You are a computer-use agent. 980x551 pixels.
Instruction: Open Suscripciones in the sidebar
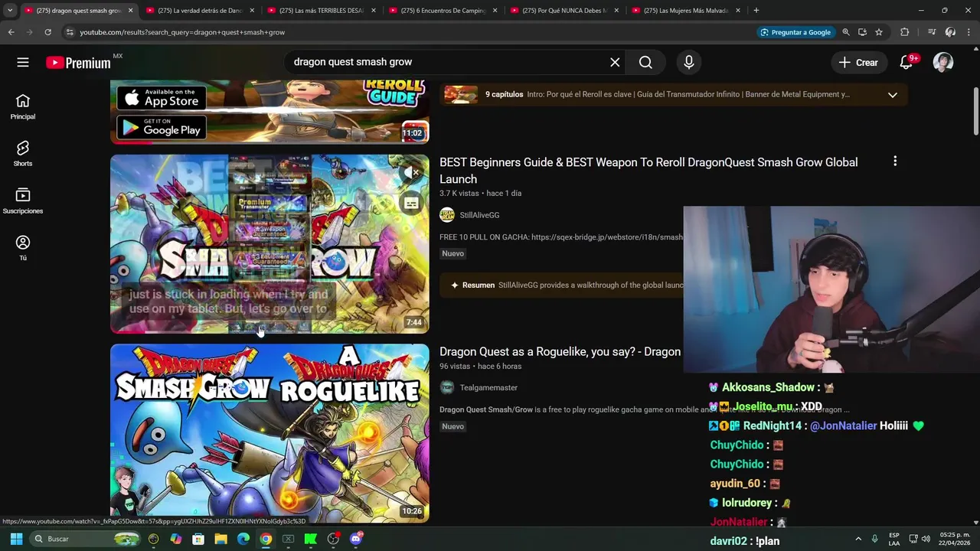pyautogui.click(x=23, y=201)
